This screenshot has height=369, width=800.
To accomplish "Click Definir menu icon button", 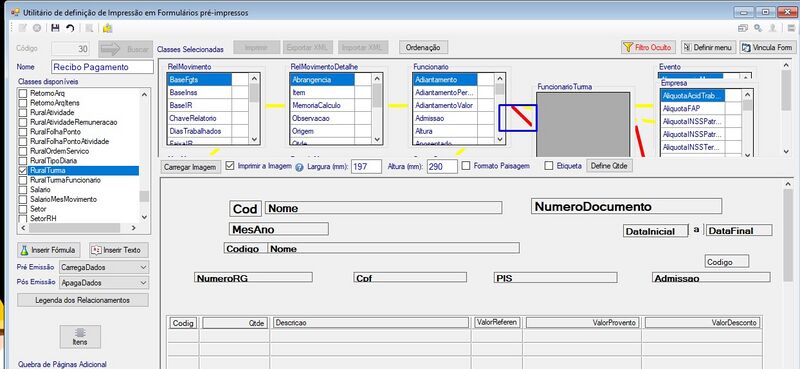I will coord(709,47).
